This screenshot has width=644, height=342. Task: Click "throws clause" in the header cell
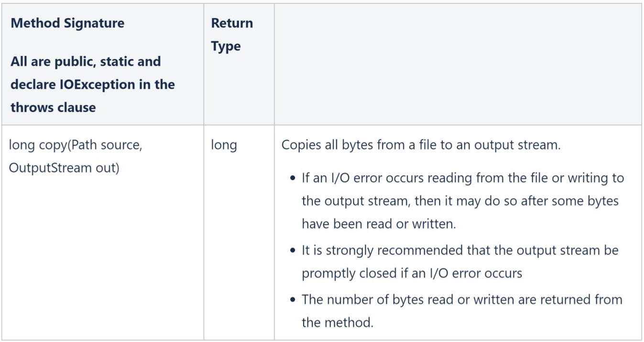click(x=53, y=107)
